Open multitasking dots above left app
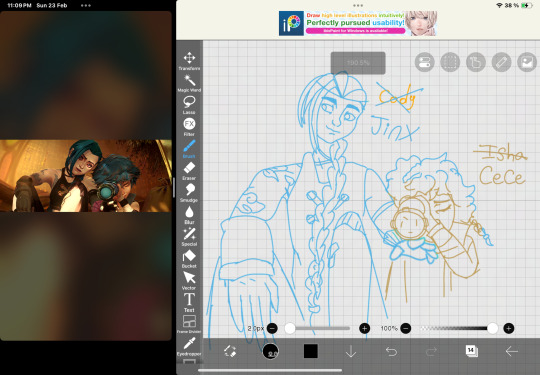Image resolution: width=540 pixels, height=375 pixels. [x=86, y=6]
